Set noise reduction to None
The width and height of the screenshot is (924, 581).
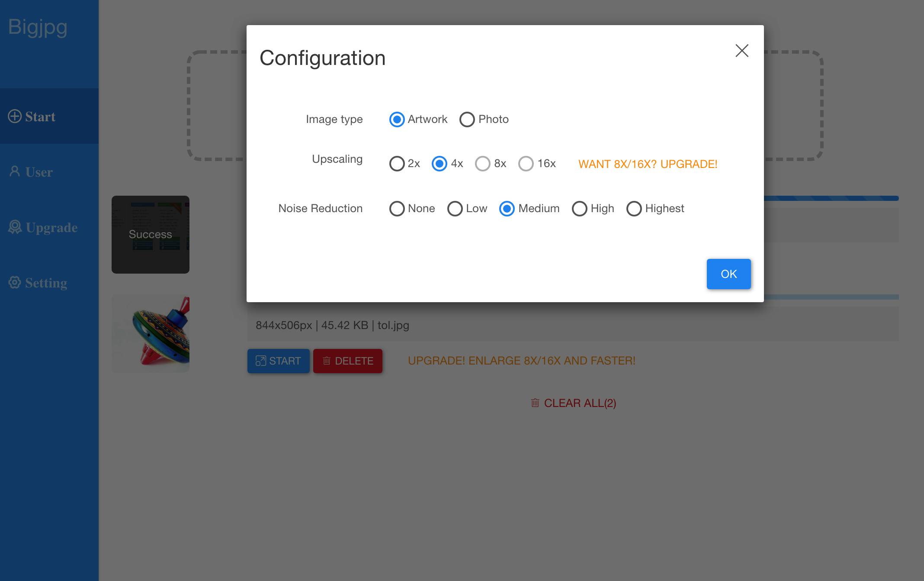click(397, 209)
